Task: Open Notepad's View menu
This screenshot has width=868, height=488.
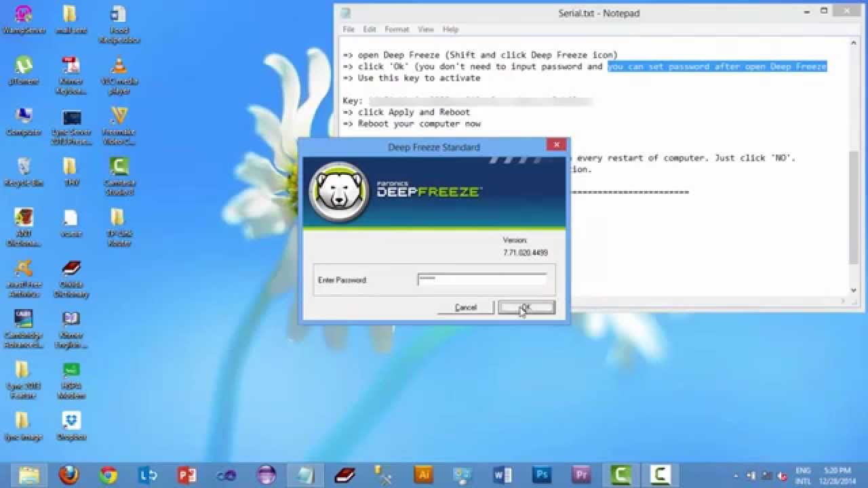Action: (426, 29)
